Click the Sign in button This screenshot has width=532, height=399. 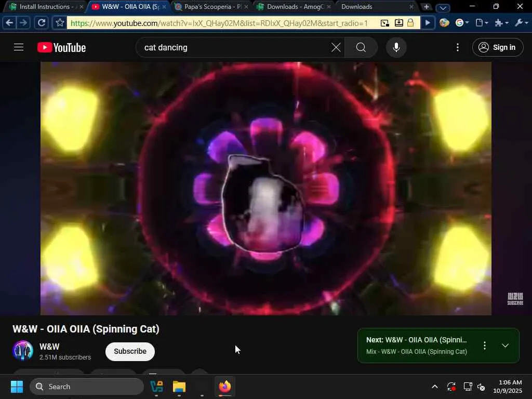497,47
